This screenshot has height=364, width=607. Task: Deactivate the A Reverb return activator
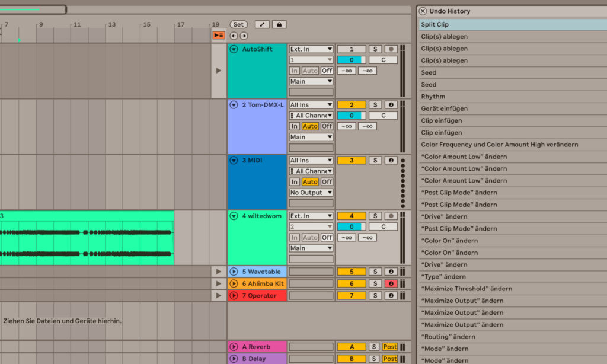352,347
